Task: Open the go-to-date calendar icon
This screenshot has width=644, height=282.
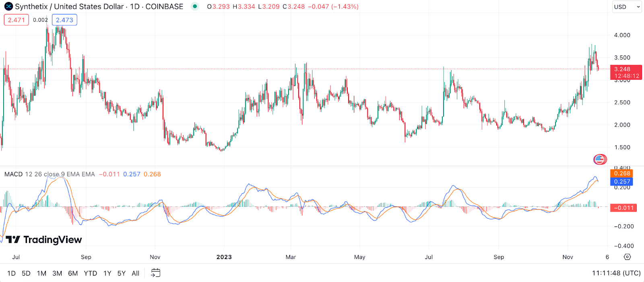Action: click(155, 273)
